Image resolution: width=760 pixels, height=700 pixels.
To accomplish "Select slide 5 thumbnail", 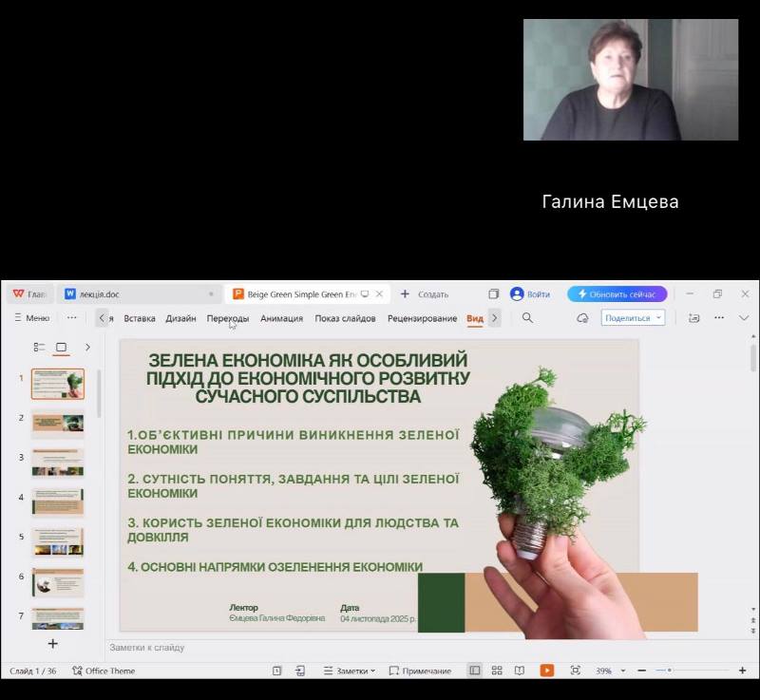I will (58, 542).
